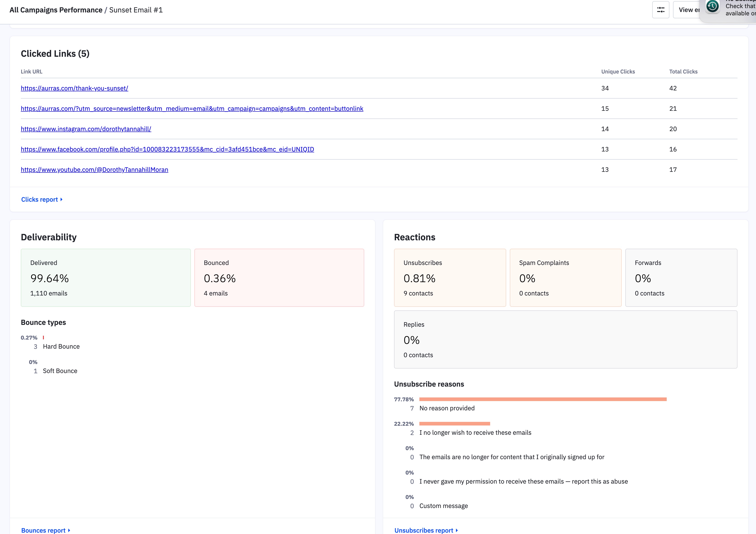Click the Forwards 0% card
Screen dimensions: 756x534
(681, 278)
